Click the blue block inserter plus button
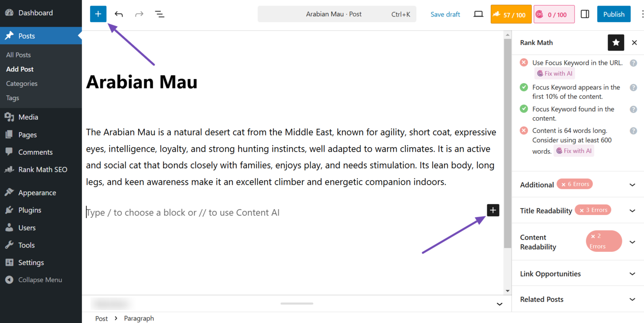 (98, 14)
